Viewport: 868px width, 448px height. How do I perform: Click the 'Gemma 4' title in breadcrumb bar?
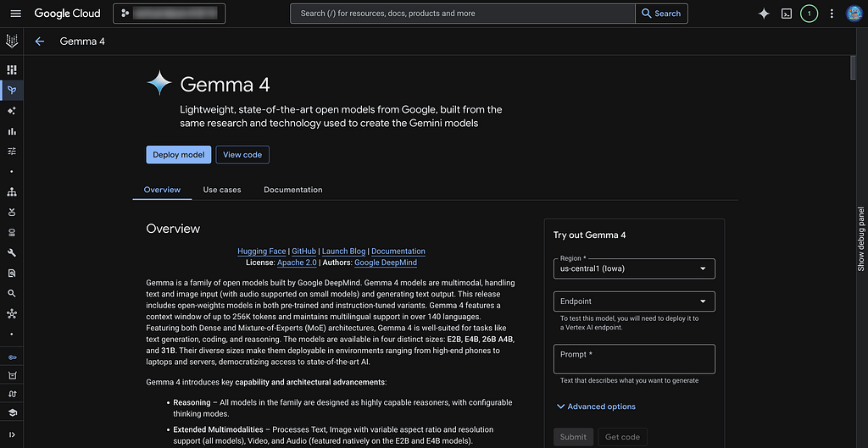[x=82, y=41]
